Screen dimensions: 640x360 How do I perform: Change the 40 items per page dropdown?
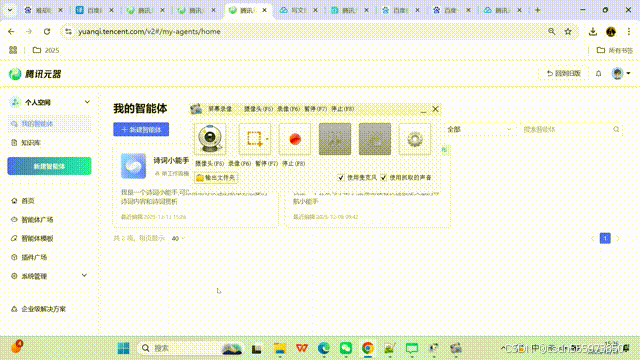pos(178,238)
